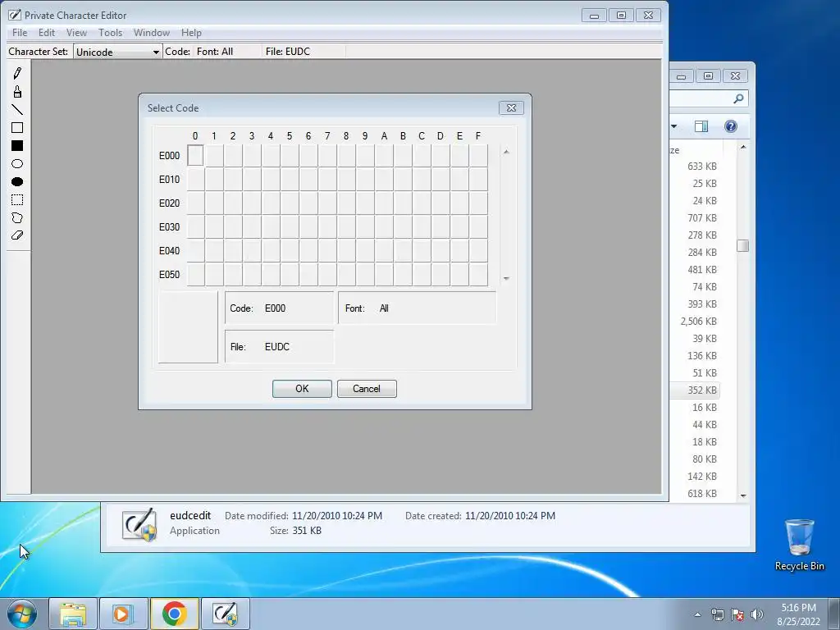Viewport: 840px width, 630px height.
Task: Click the E000 row label
Action: pyautogui.click(x=169, y=155)
